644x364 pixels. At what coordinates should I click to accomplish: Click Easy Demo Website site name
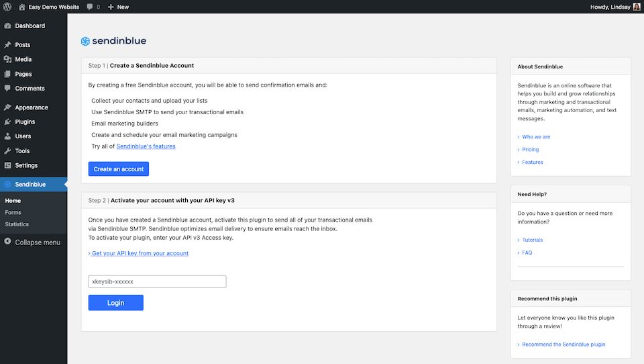pos(54,7)
